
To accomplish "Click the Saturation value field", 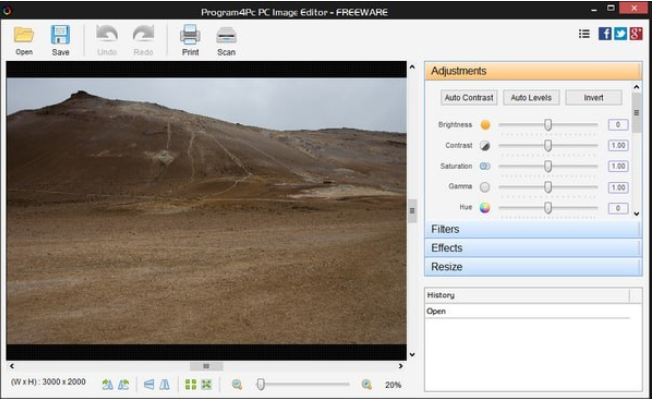I will [618, 166].
